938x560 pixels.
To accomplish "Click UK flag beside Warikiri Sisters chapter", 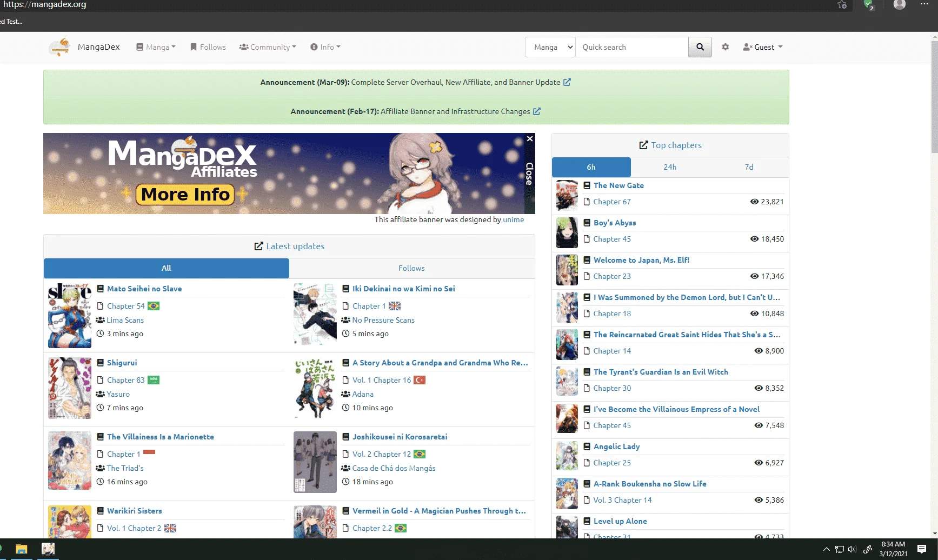I will [170, 528].
